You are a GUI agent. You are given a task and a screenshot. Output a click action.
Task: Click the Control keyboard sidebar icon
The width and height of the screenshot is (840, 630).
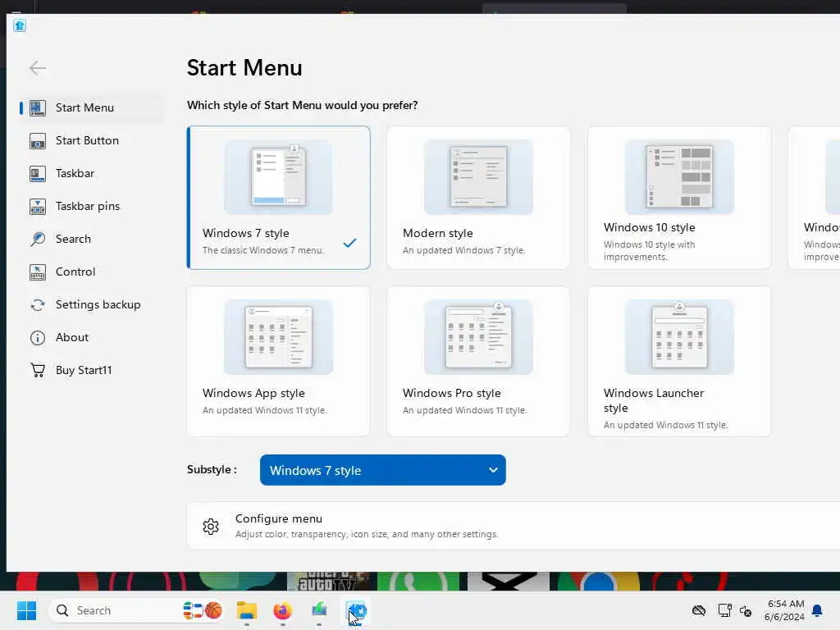[x=38, y=272]
